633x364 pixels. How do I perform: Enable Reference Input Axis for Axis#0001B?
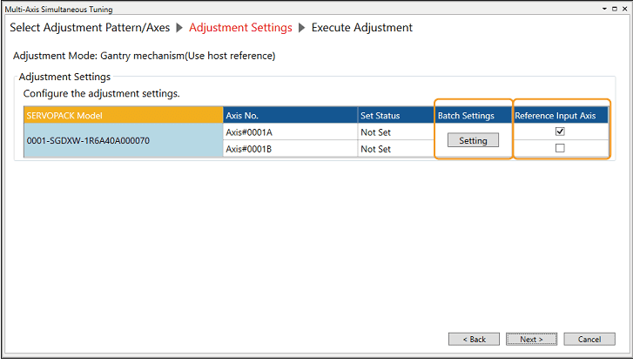coord(560,149)
